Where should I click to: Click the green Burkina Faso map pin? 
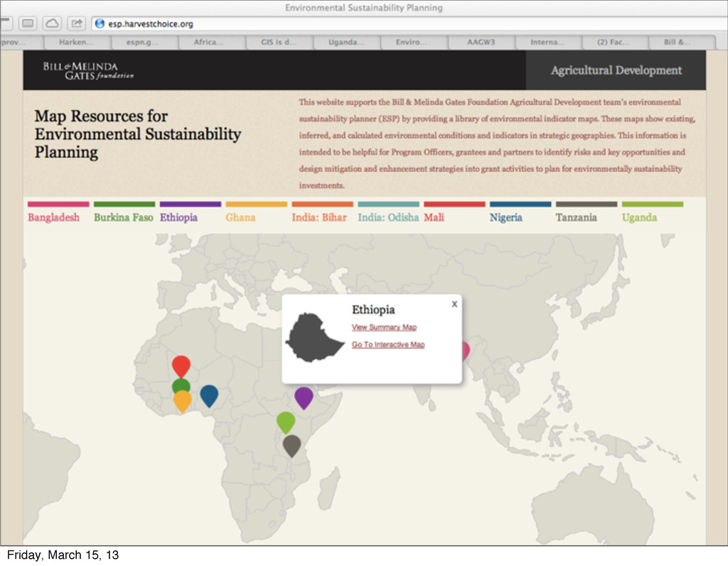click(x=181, y=385)
